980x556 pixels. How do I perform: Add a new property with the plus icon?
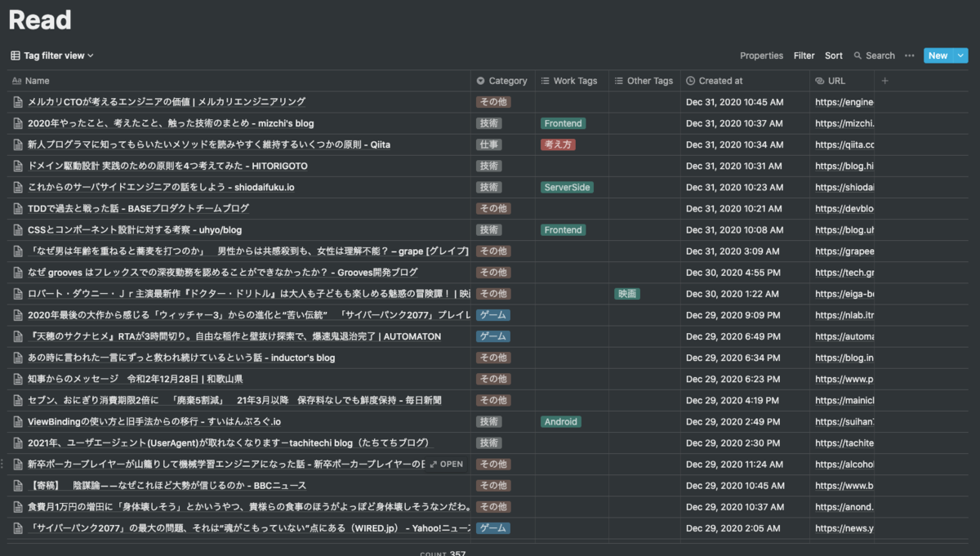click(x=885, y=81)
